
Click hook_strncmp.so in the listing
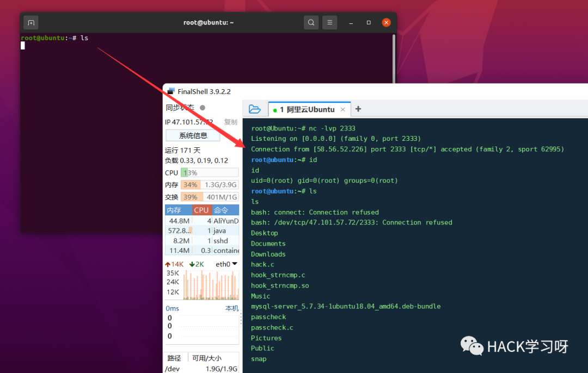[280, 285]
